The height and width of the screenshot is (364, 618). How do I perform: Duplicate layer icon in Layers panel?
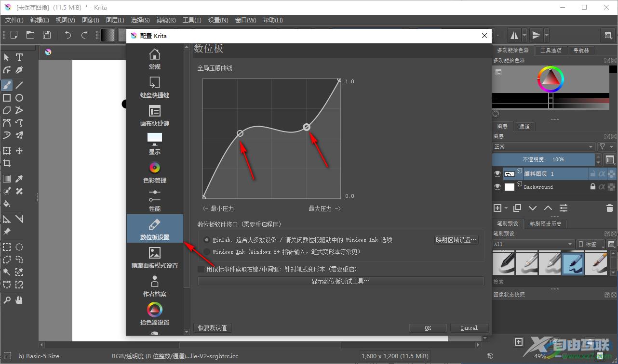pyautogui.click(x=517, y=208)
